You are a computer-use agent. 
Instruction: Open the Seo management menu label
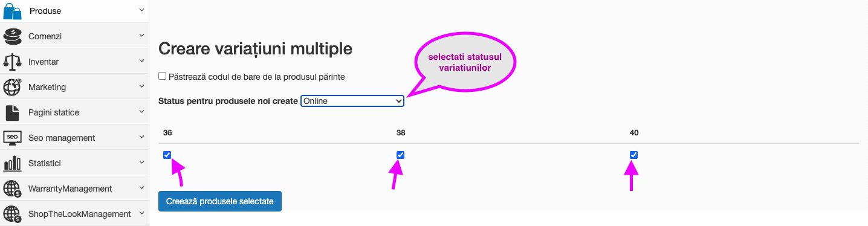(62, 138)
